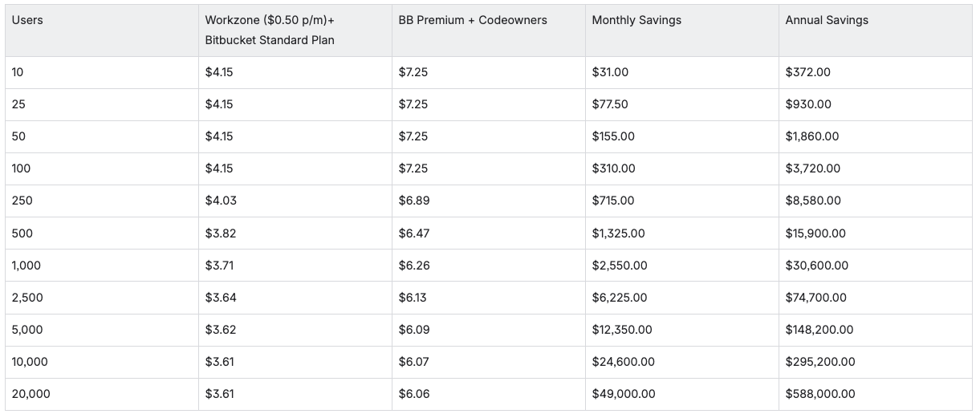Click the Users column header
Screen dimensions: 980x418
click(x=27, y=20)
